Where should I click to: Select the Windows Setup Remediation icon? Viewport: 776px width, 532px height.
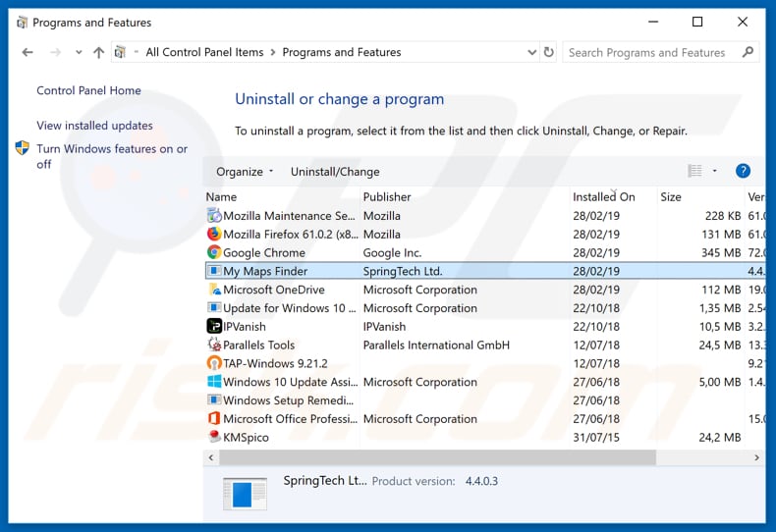214,399
